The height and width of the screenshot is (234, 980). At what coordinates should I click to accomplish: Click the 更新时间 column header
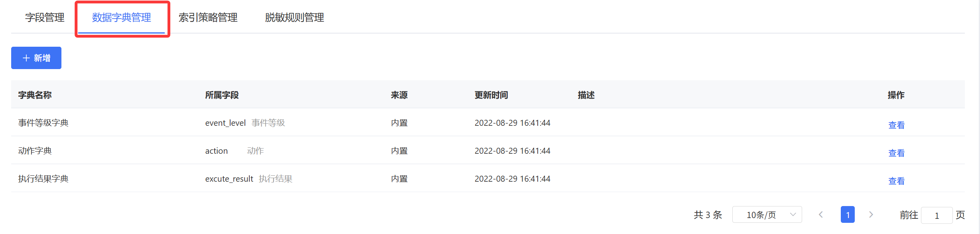491,95
